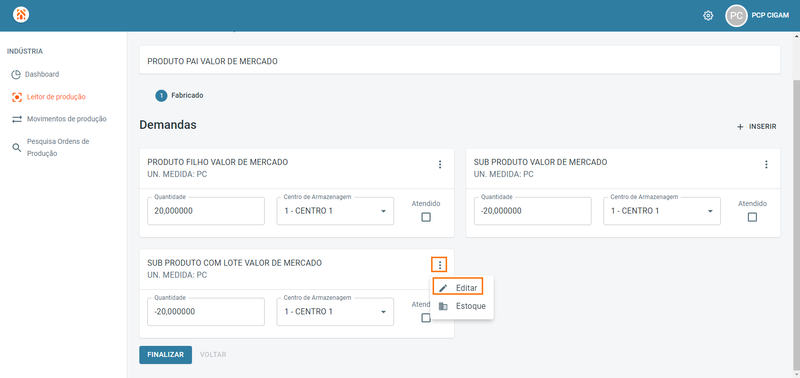The width and height of the screenshot is (800, 378).
Task: Select Leitor de produção in sidebar
Action: pos(56,97)
